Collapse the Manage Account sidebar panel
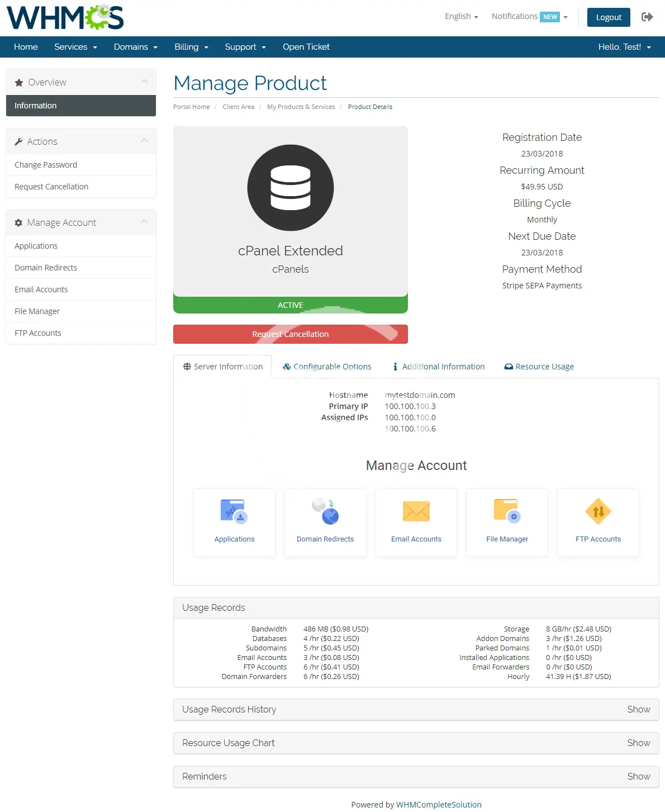 [x=144, y=222]
